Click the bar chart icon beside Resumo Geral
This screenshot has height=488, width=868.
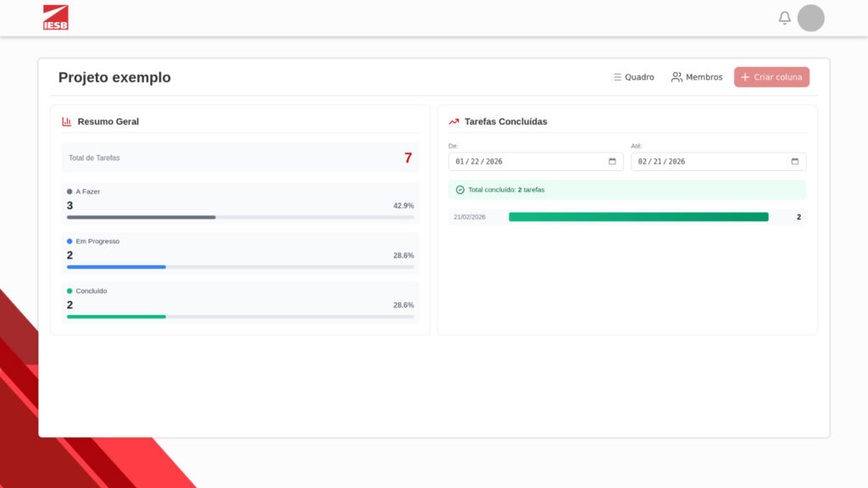pyautogui.click(x=67, y=121)
